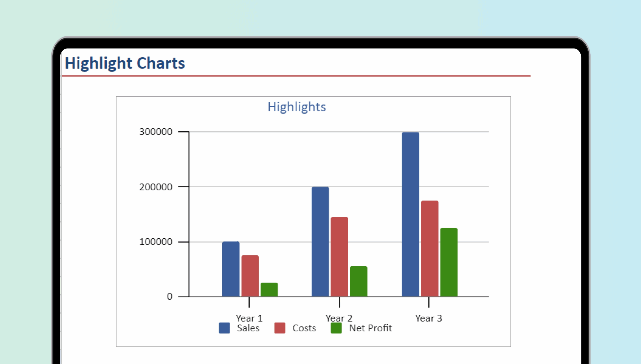641x364 pixels.
Task: Click the Highlights chart title
Action: (296, 107)
